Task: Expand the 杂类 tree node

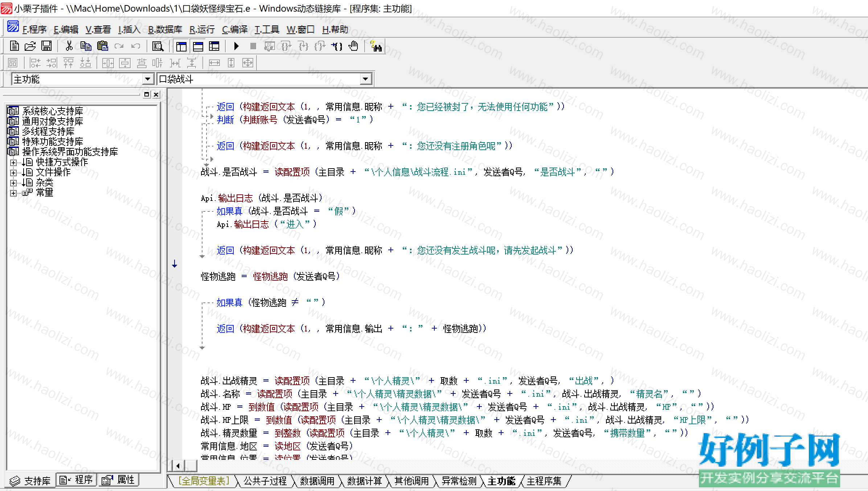Action: [13, 183]
